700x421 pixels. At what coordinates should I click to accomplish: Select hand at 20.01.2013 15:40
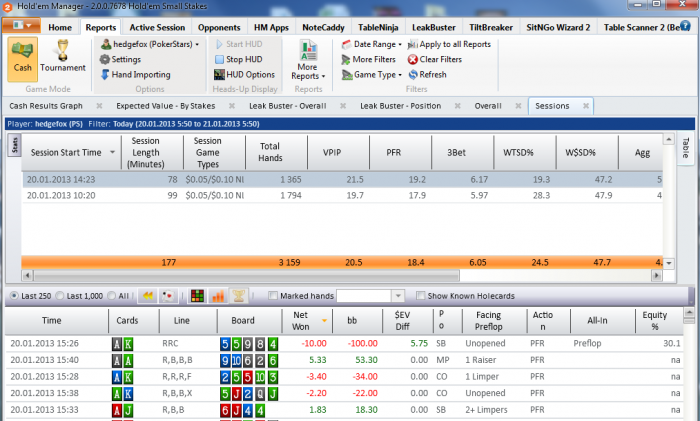[344, 360]
